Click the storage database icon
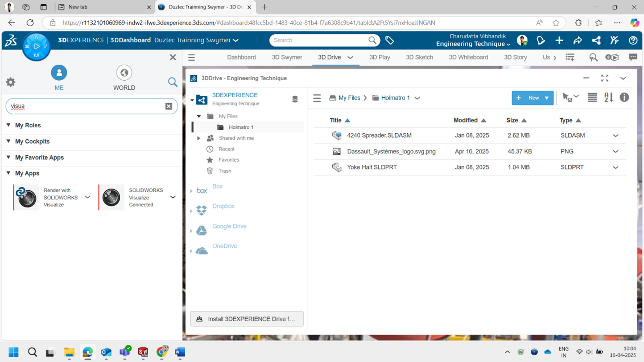The width and height of the screenshot is (644, 362). coord(295,99)
